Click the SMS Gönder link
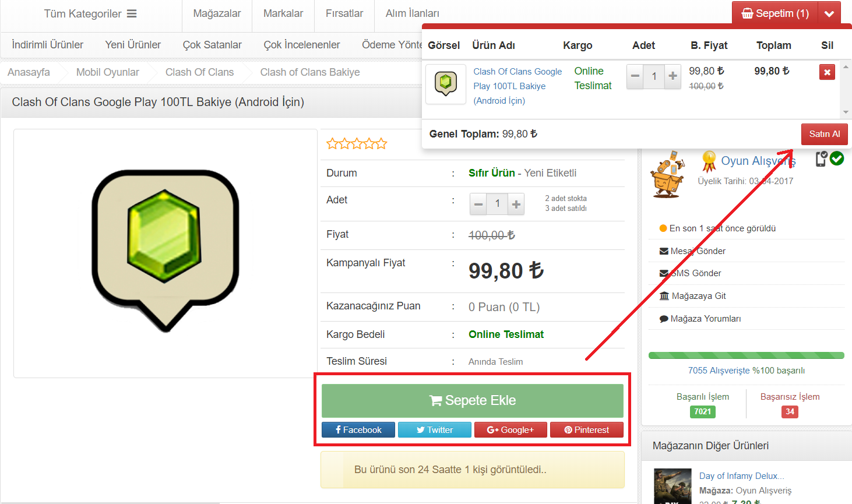Viewport: 852px width, 504px height. (690, 273)
